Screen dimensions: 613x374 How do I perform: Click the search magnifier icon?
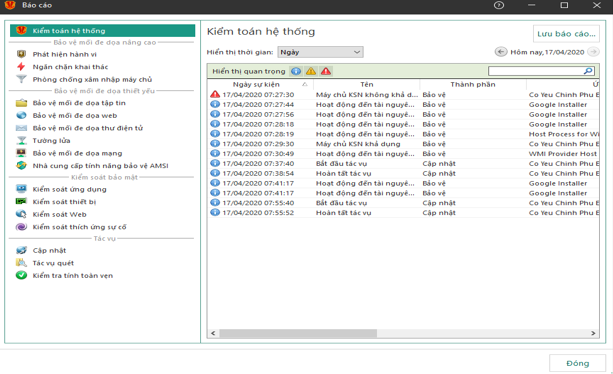588,71
